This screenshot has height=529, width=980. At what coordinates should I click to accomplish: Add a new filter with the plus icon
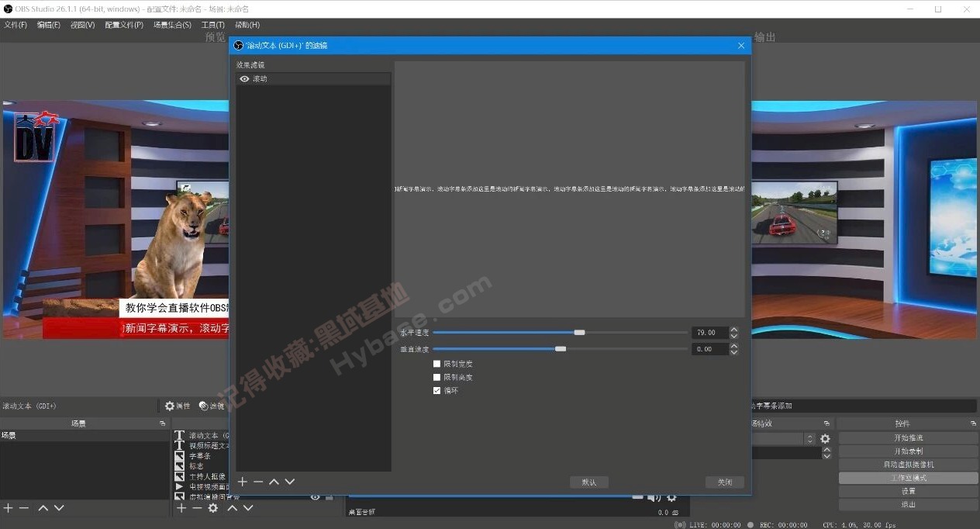(242, 481)
